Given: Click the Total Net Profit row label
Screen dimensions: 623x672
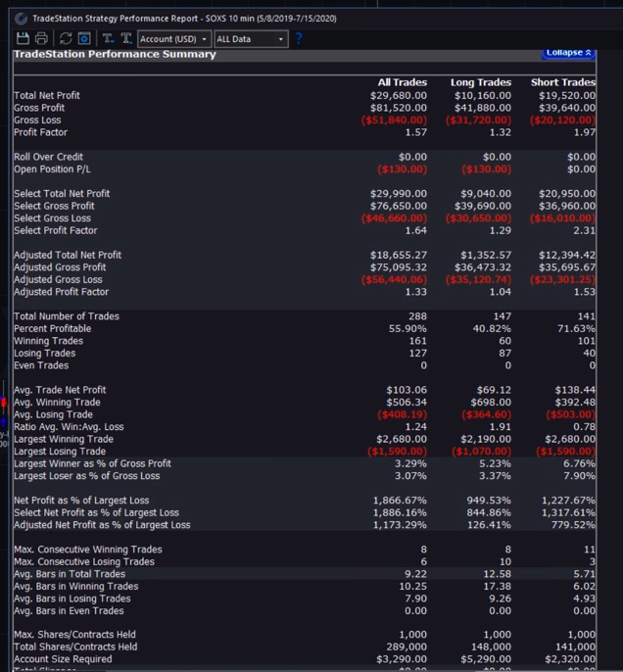Looking at the screenshot, I should [47, 95].
